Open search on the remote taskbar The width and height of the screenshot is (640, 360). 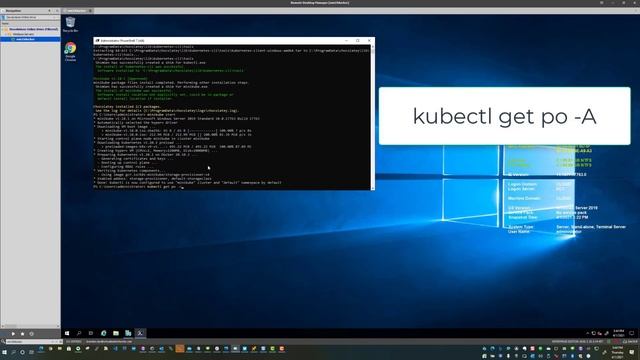click(x=79, y=333)
